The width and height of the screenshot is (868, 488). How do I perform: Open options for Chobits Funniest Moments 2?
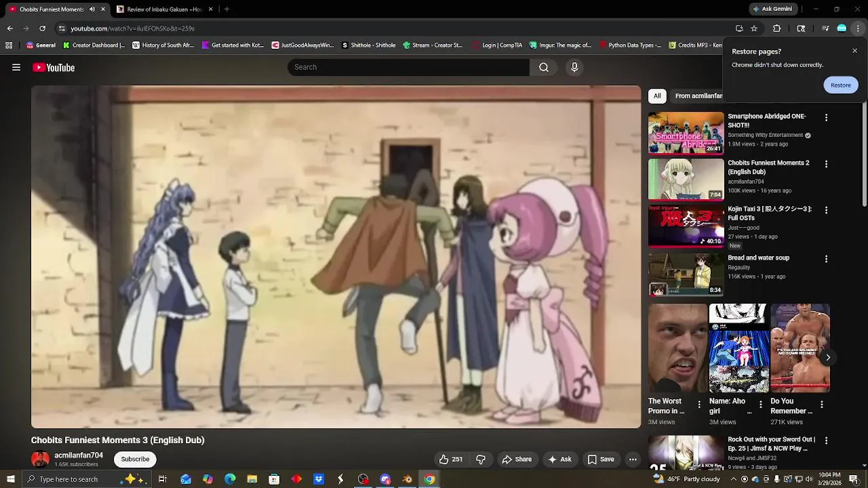click(x=826, y=164)
